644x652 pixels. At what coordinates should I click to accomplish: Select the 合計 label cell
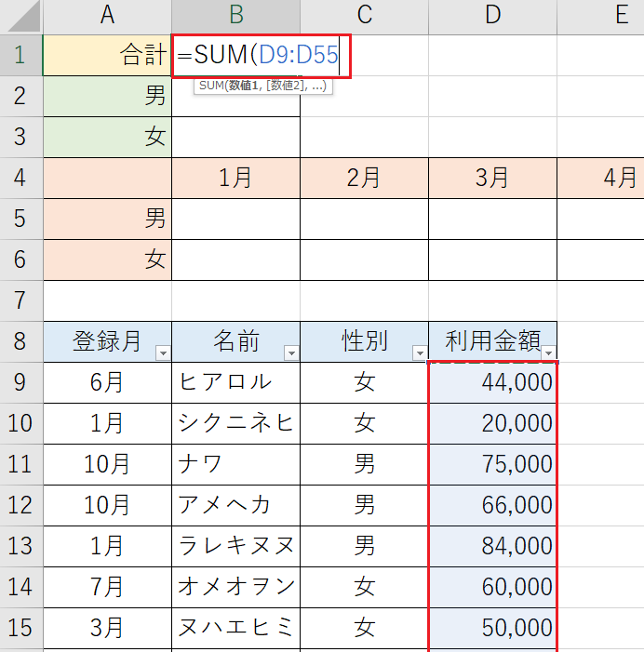pyautogui.click(x=107, y=55)
